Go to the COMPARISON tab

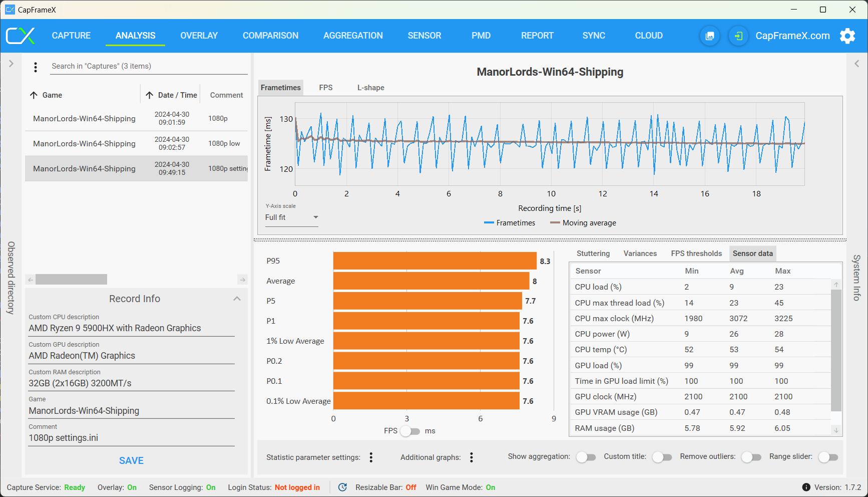270,36
